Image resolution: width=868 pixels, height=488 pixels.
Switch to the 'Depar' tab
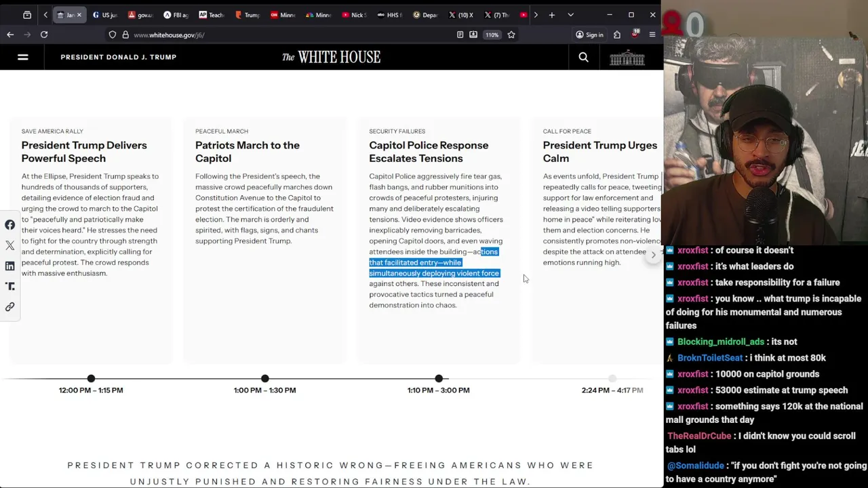coord(425,15)
